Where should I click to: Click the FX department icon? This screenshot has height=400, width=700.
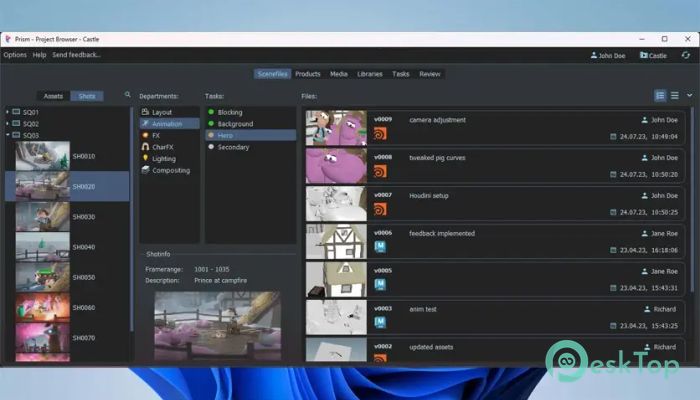point(145,135)
